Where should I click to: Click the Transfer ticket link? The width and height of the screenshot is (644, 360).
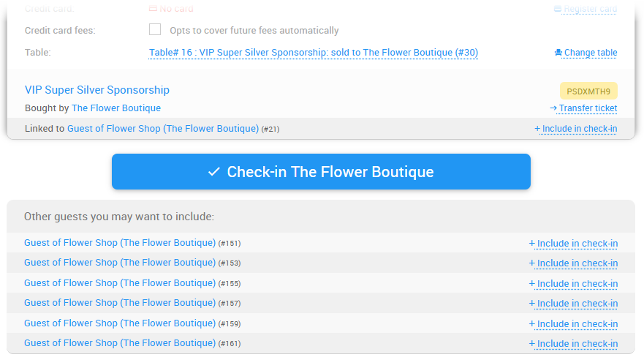click(x=583, y=108)
